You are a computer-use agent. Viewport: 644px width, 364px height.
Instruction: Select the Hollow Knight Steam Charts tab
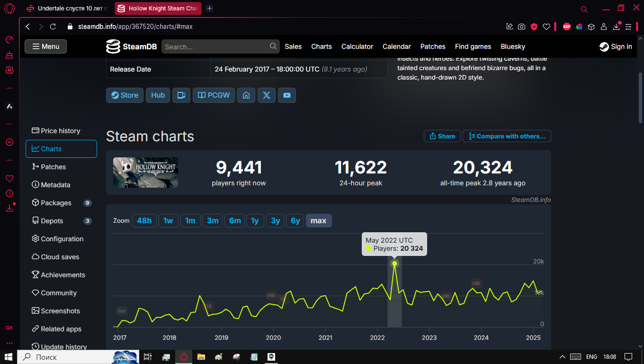pyautogui.click(x=158, y=9)
